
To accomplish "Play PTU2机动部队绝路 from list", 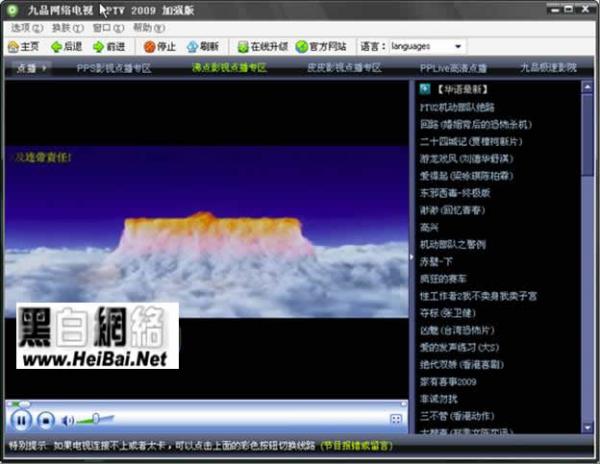I will tap(457, 107).
